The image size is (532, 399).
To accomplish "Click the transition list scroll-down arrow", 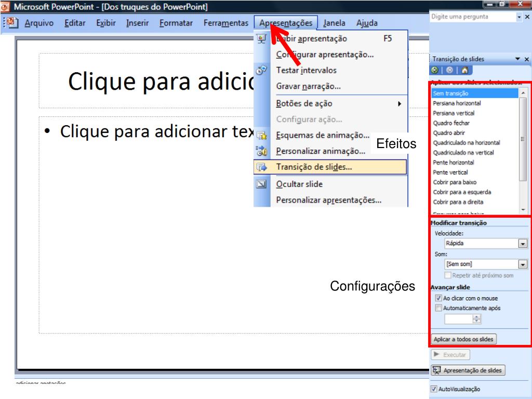I will (523, 210).
